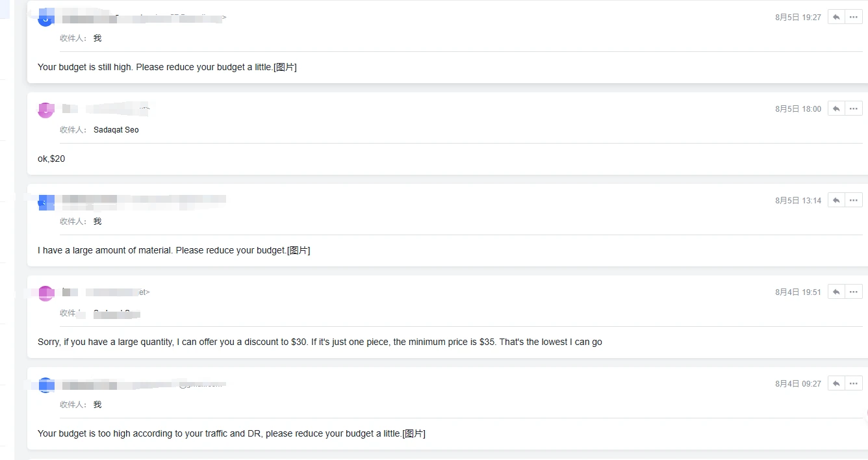
Task: View [图片] attachment in "large amount of material" email
Action: tap(299, 250)
